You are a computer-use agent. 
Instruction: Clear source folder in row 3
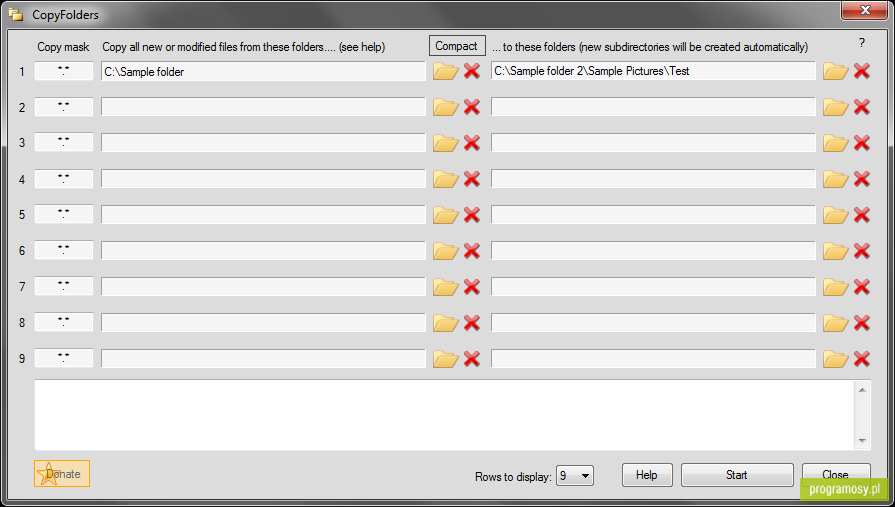tap(471, 143)
